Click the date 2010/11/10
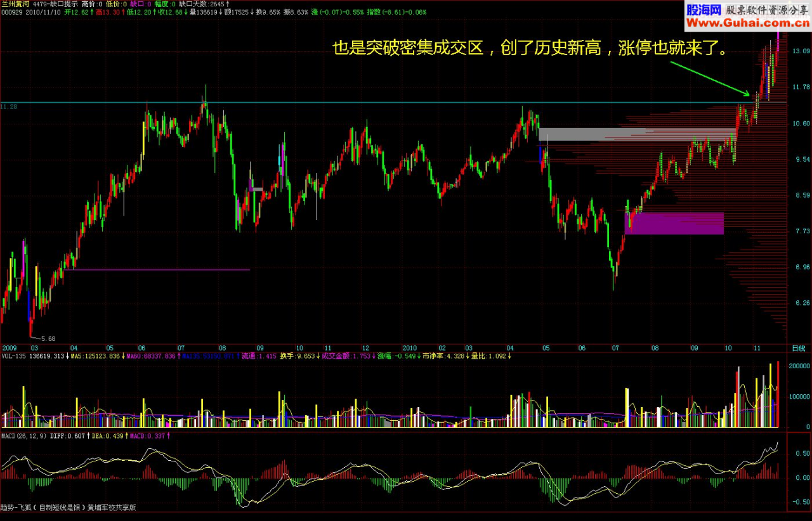 43,12
